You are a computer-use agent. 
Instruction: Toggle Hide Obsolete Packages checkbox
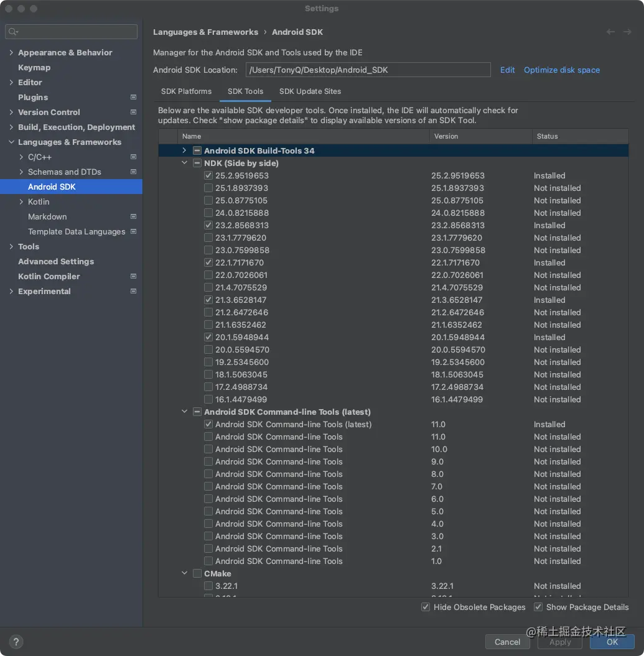tap(426, 607)
